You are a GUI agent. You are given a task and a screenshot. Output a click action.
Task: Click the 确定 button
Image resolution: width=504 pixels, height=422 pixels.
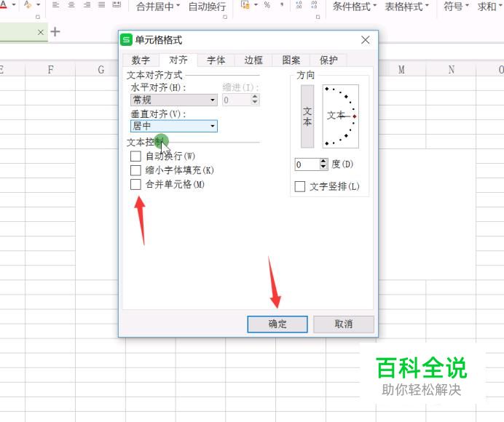point(277,324)
